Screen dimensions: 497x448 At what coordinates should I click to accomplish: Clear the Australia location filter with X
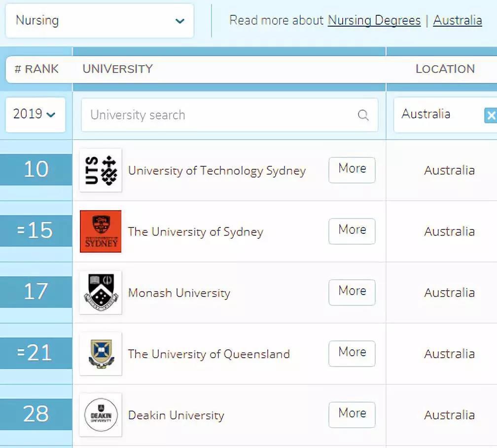coord(491,115)
